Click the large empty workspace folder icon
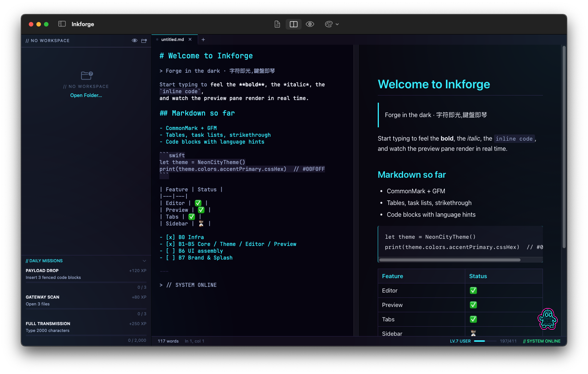Viewport: 588px width, 374px height. point(87,75)
